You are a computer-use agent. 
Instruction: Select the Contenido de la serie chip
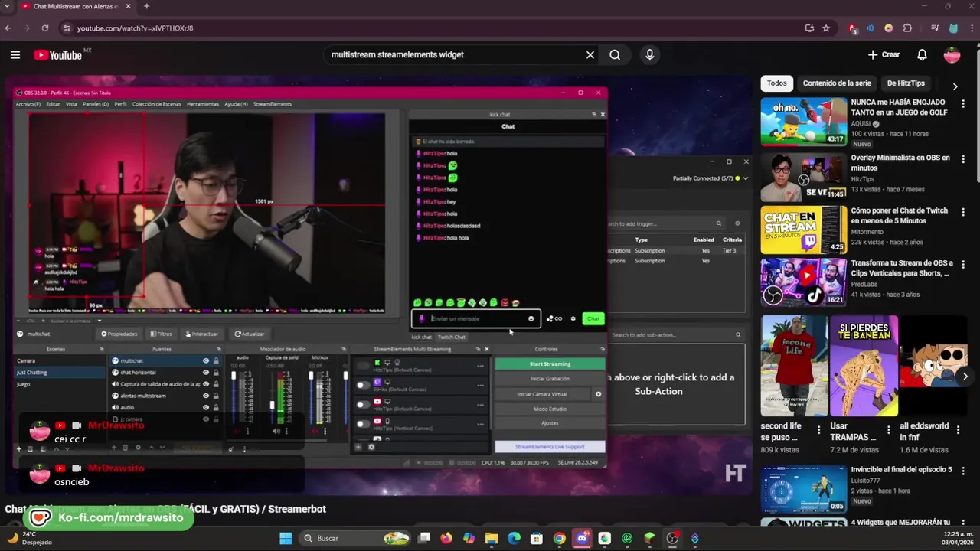(837, 83)
